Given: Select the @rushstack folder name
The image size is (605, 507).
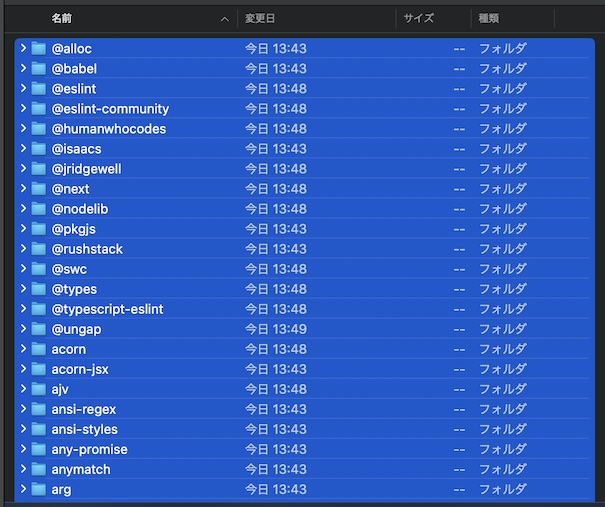Looking at the screenshot, I should (87, 249).
